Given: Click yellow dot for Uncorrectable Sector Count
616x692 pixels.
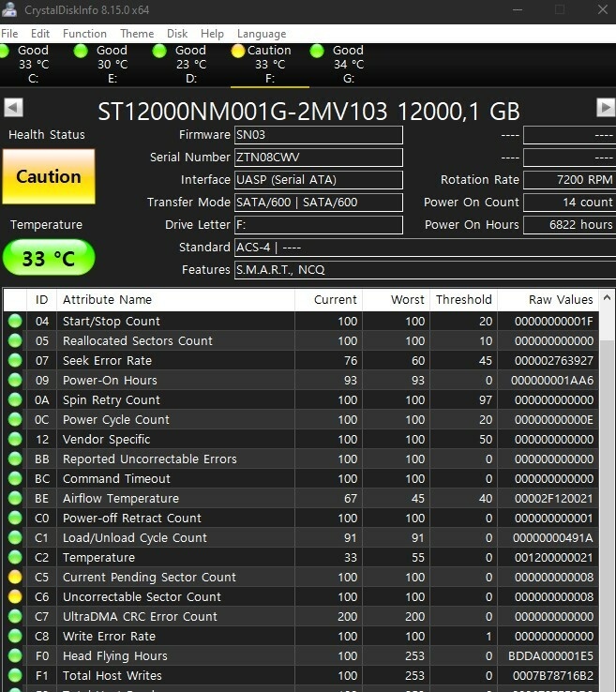Looking at the screenshot, I should tap(15, 596).
